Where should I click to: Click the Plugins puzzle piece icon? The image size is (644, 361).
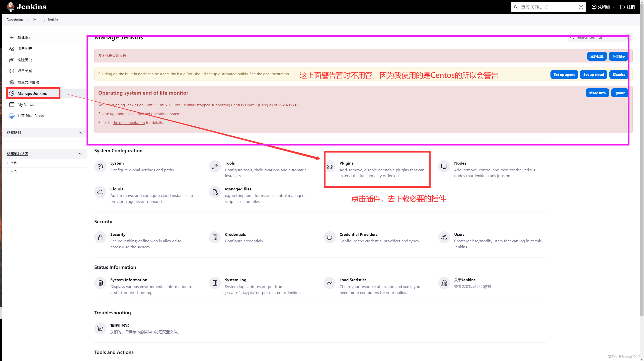tap(330, 166)
